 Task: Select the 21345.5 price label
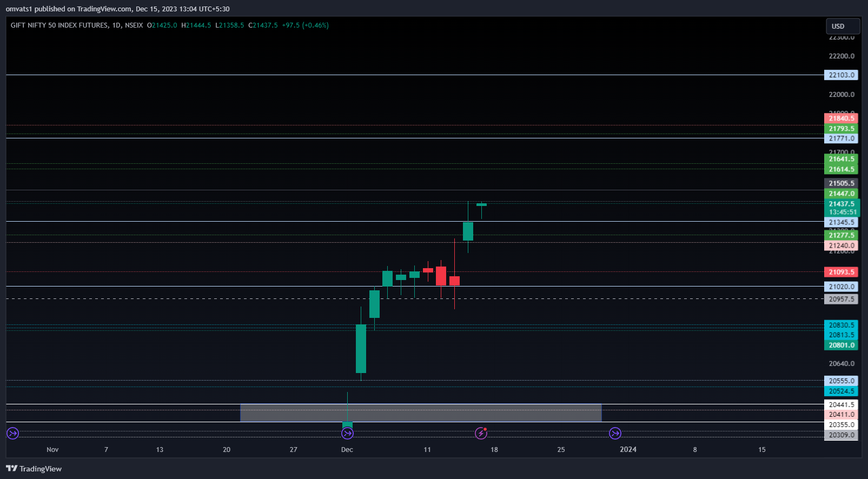(x=841, y=222)
